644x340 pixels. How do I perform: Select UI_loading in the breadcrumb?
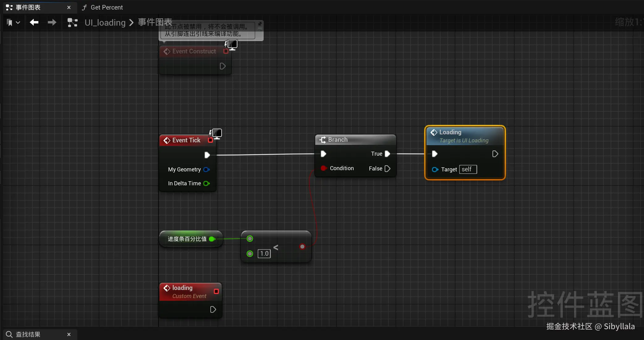(105, 23)
